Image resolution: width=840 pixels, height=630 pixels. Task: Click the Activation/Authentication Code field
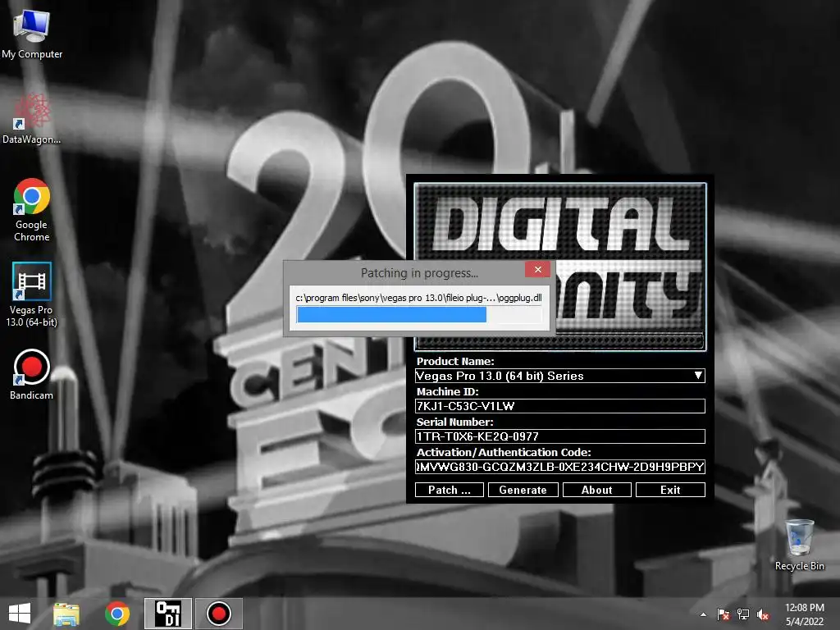point(559,467)
